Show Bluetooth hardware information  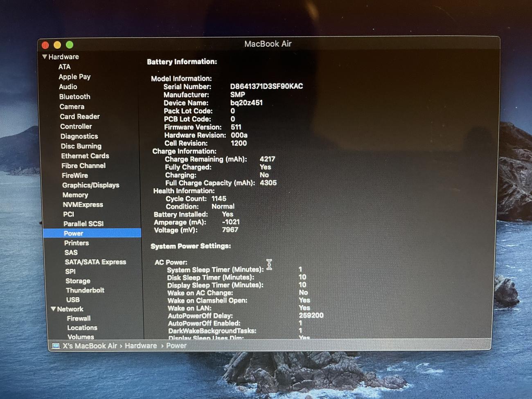[x=74, y=97]
